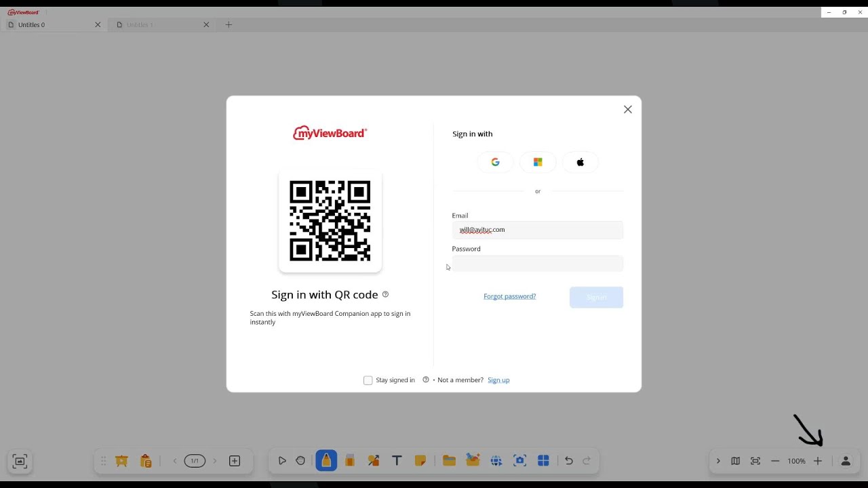868x488 pixels.
Task: Select the Pen tool in the toolbar
Action: pos(326,461)
